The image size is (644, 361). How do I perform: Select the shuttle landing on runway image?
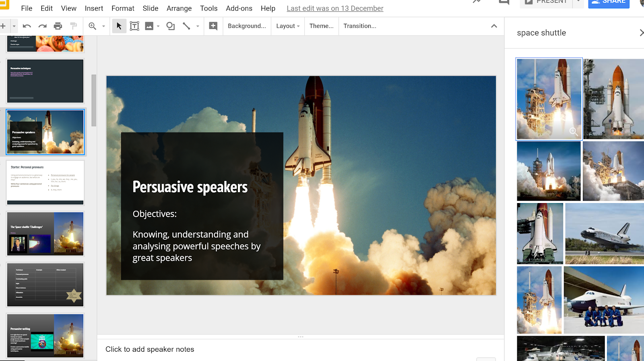(x=605, y=234)
